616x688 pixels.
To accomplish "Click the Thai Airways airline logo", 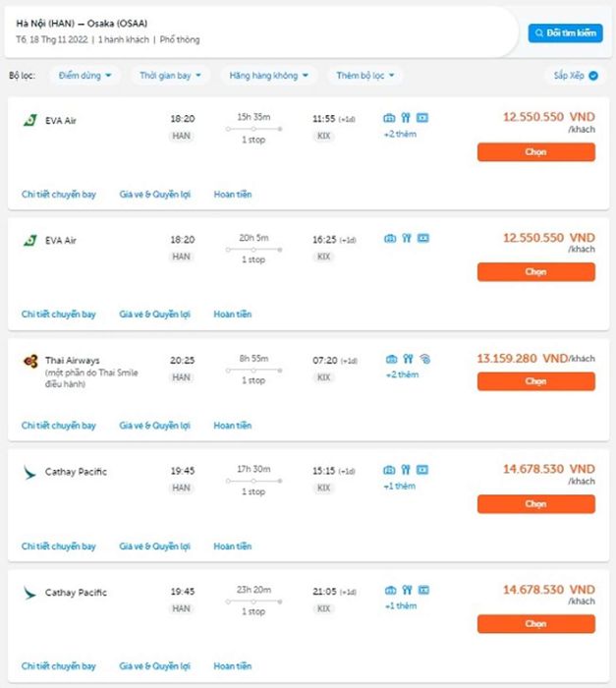I will pos(29,361).
